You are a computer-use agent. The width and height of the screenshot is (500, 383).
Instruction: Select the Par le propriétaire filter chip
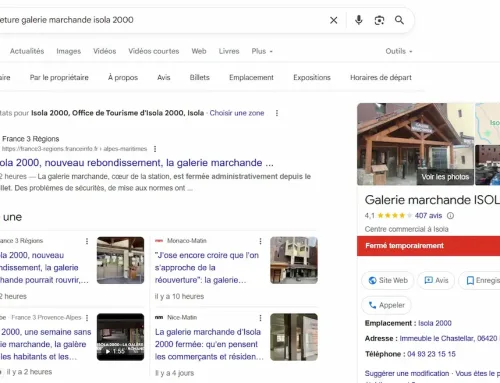[x=59, y=78]
